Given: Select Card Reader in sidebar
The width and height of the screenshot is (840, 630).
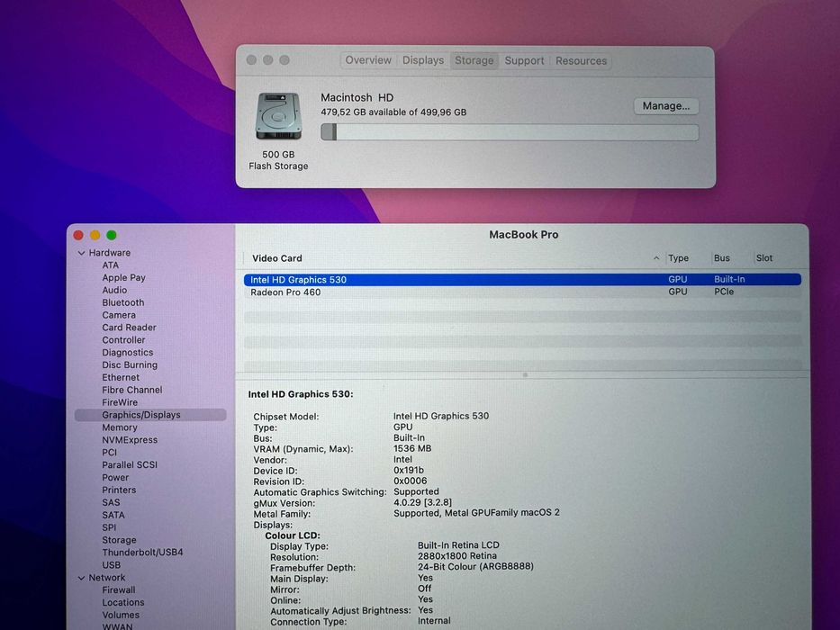Looking at the screenshot, I should (x=129, y=328).
